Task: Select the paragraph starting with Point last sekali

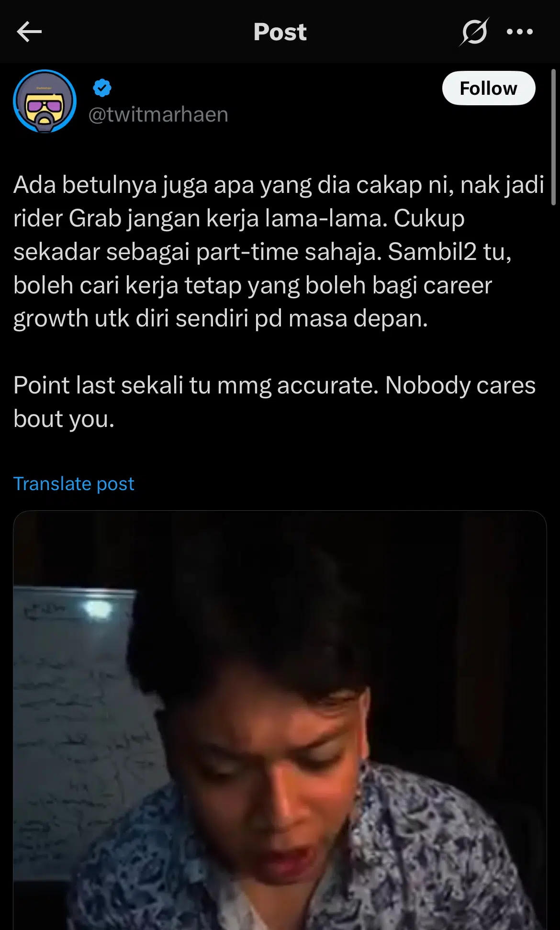Action: tap(274, 402)
